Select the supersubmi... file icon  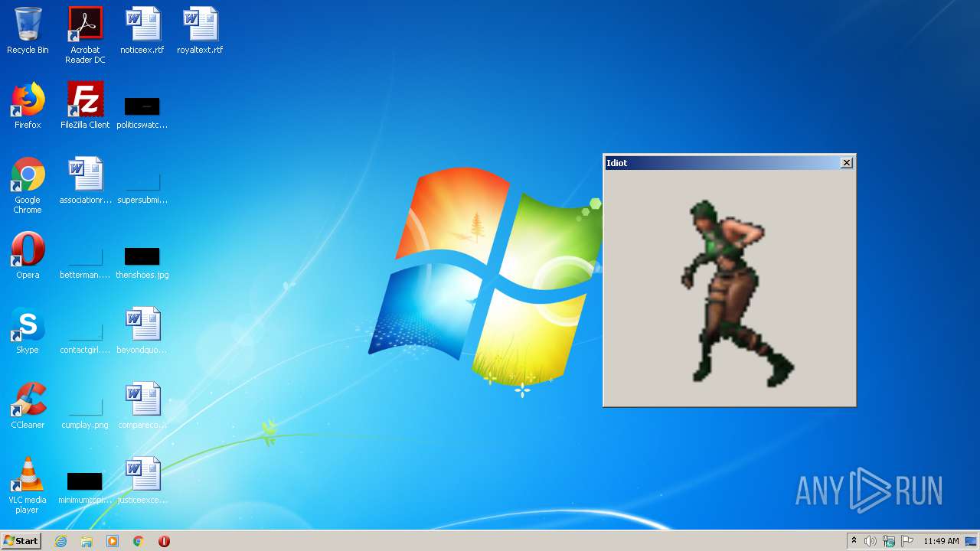click(x=142, y=188)
